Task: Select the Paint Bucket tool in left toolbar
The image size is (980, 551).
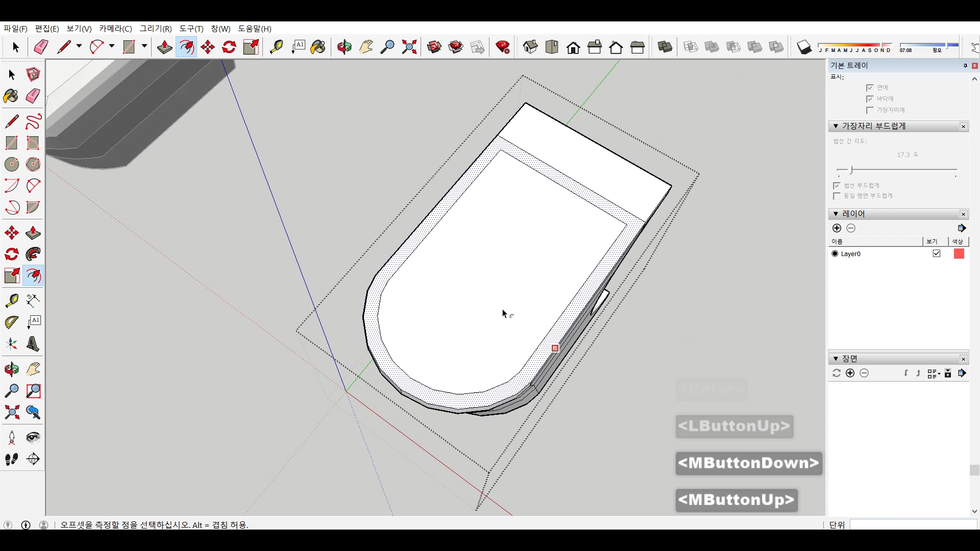Action: [x=11, y=96]
